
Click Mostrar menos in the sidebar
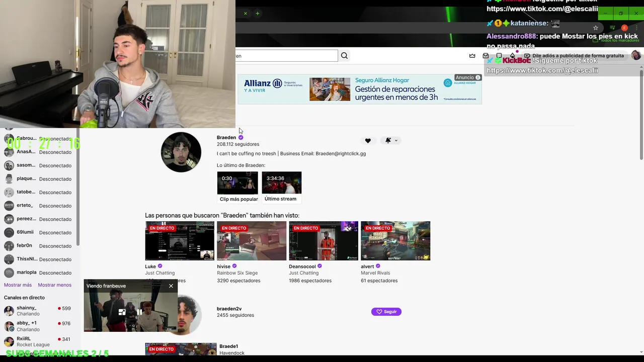click(54, 285)
